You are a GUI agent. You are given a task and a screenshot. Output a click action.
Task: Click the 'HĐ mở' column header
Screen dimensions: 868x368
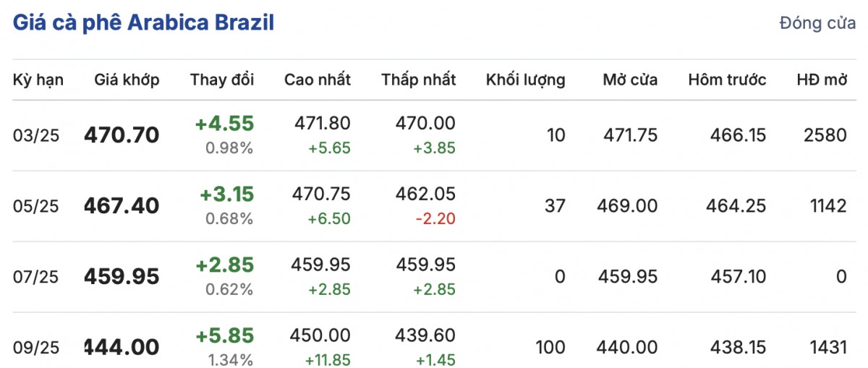tap(821, 80)
